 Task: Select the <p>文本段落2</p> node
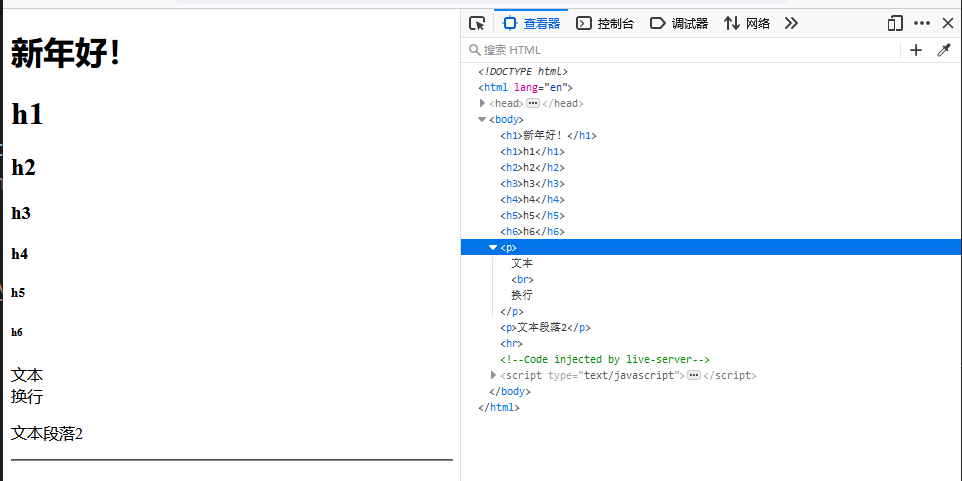coord(545,328)
